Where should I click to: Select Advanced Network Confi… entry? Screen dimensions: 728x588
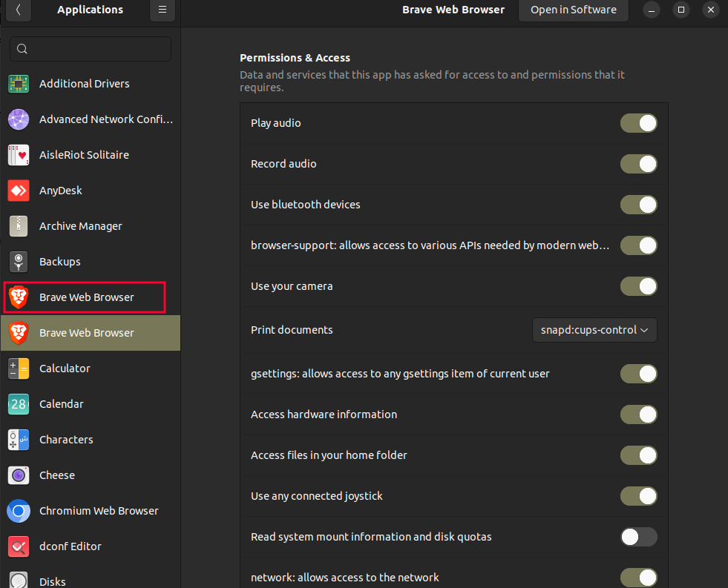pos(91,119)
